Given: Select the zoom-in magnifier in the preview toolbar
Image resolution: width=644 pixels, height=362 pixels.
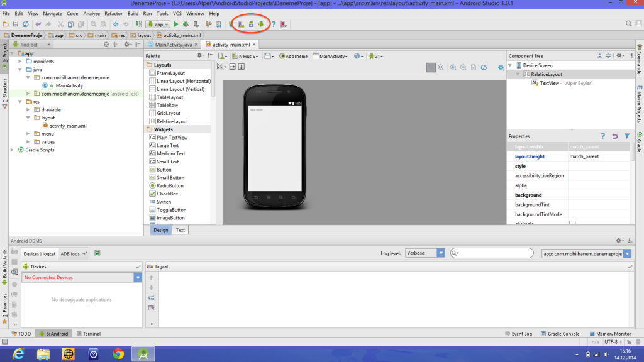Looking at the screenshot, I should (x=453, y=67).
